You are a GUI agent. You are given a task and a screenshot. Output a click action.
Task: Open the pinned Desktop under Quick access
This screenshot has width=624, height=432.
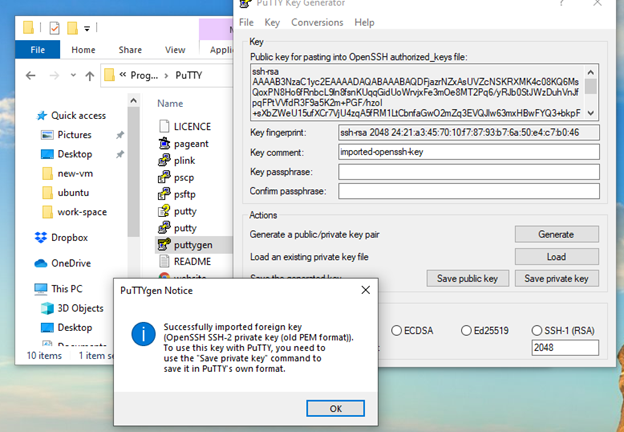click(74, 154)
